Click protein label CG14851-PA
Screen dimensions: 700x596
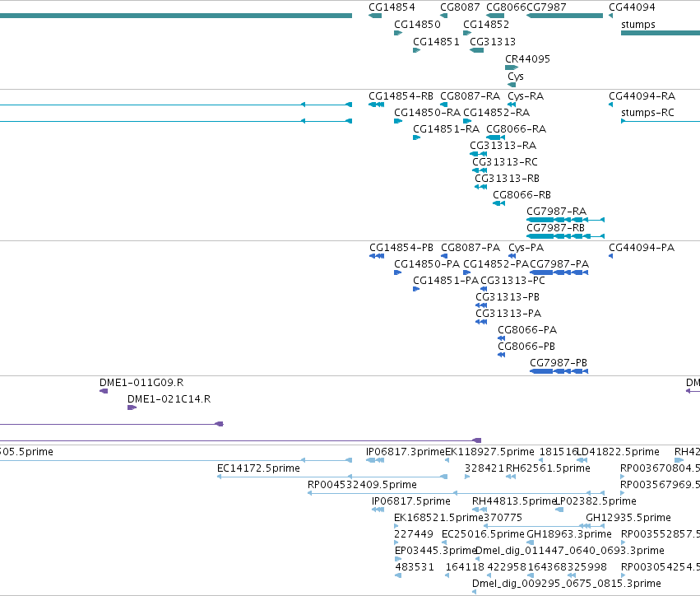445,281
